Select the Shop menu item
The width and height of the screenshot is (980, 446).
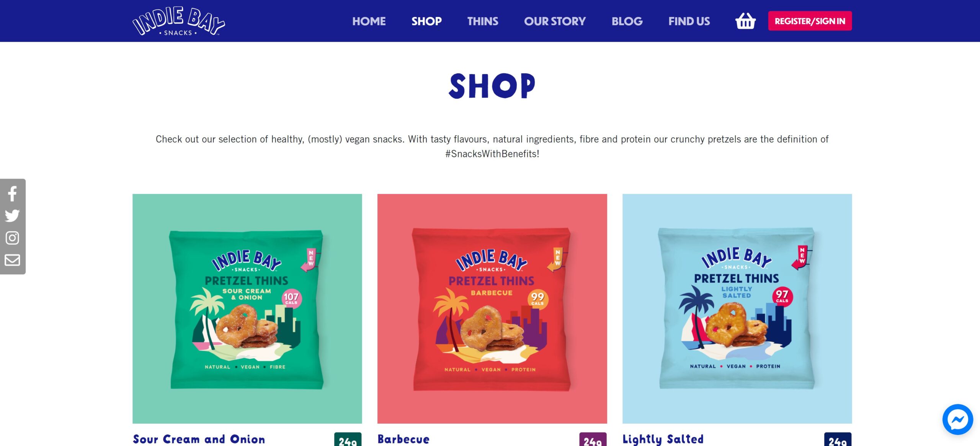click(x=426, y=21)
